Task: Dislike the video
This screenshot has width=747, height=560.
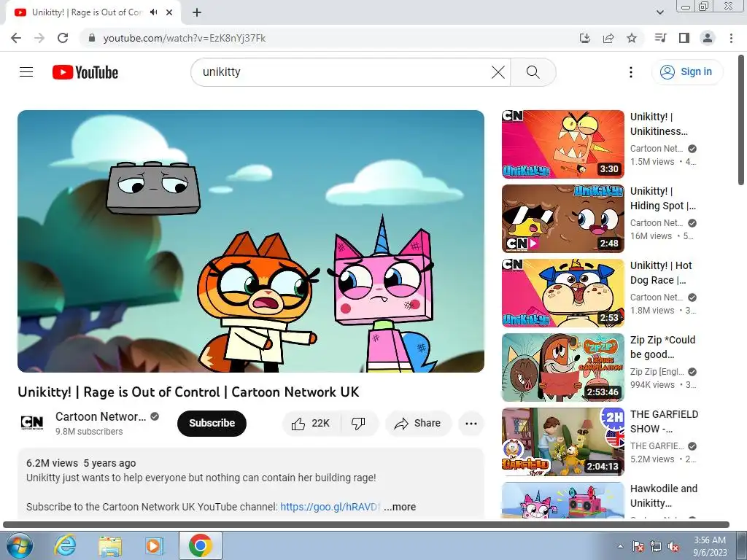Action: point(358,423)
